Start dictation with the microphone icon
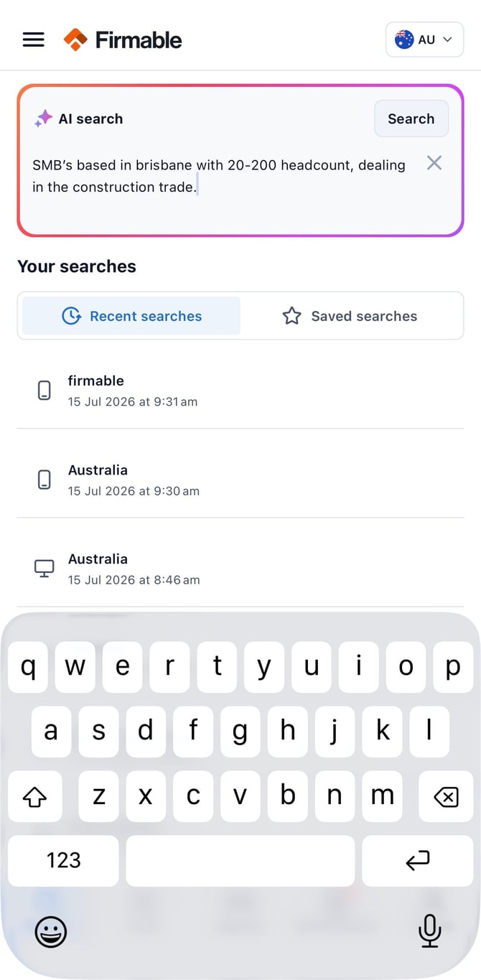 coord(429,931)
